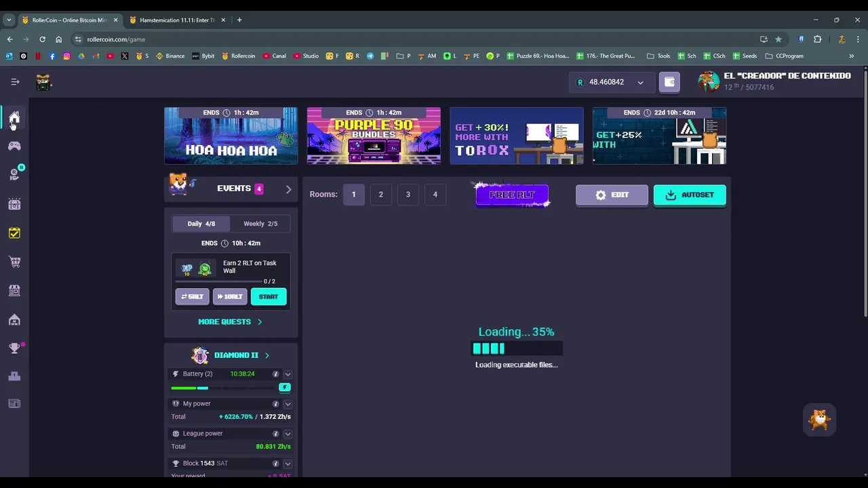Open the home icon in left sidebar
This screenshot has width=868, height=488.
(x=14, y=118)
